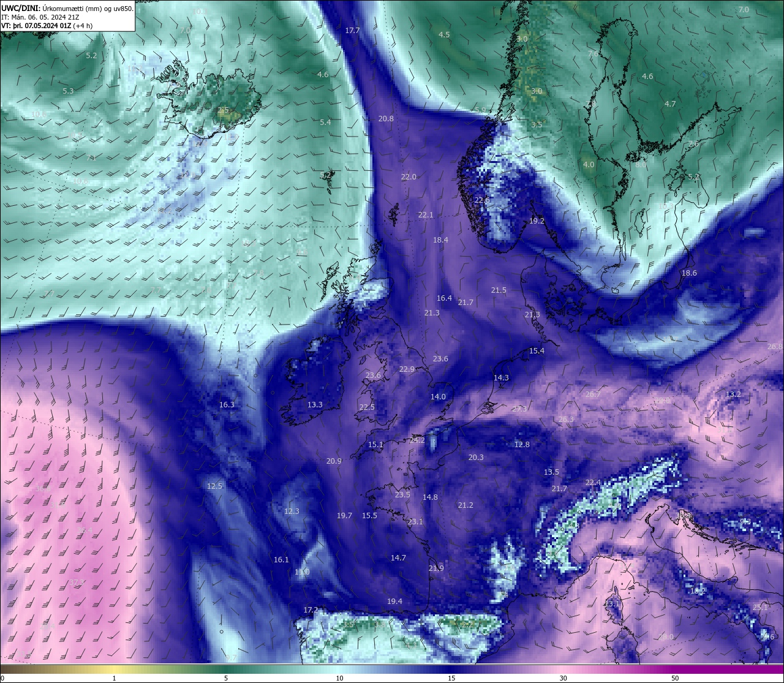The height and width of the screenshot is (683, 784).
Task: Click the map value '22.1'
Action: [x=426, y=214]
